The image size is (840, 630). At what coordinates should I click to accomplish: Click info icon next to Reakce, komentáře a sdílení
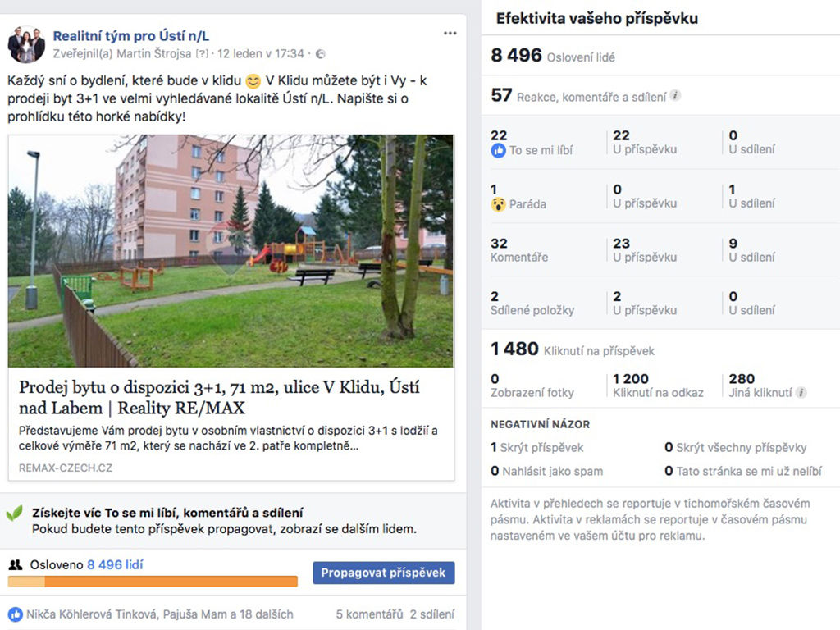pos(676,95)
